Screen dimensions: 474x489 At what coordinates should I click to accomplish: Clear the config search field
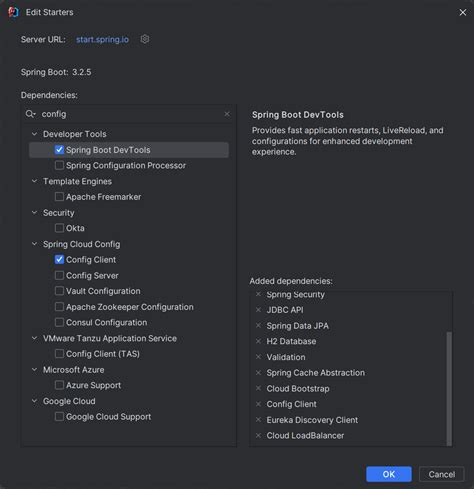point(227,114)
